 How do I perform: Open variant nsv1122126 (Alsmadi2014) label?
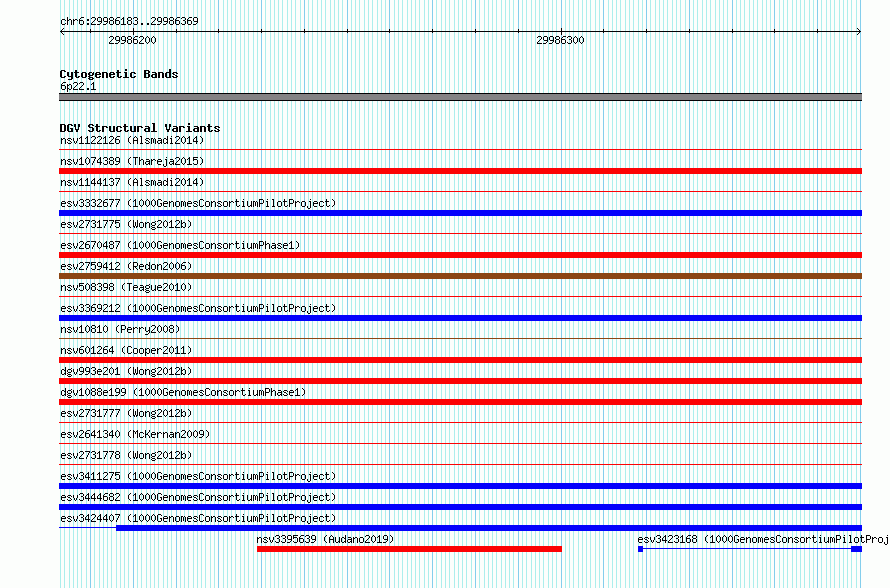(x=132, y=140)
